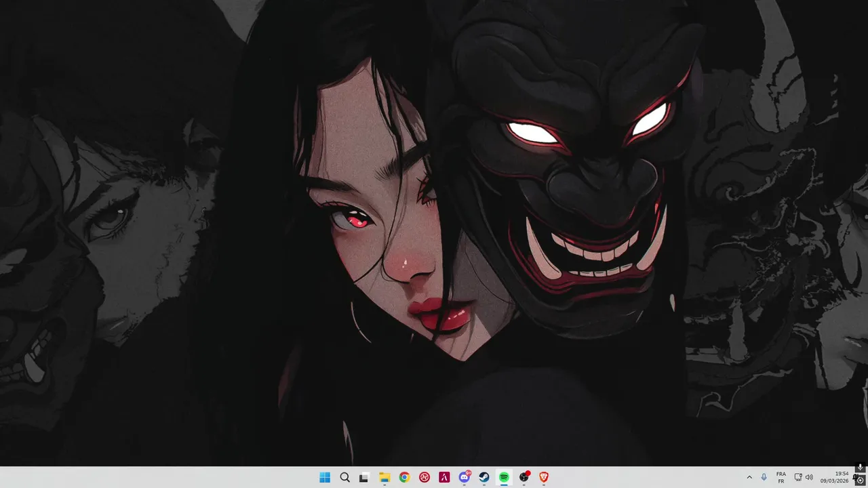The width and height of the screenshot is (868, 488).
Task: Open the maroon A-logo app in taskbar
Action: (x=444, y=477)
